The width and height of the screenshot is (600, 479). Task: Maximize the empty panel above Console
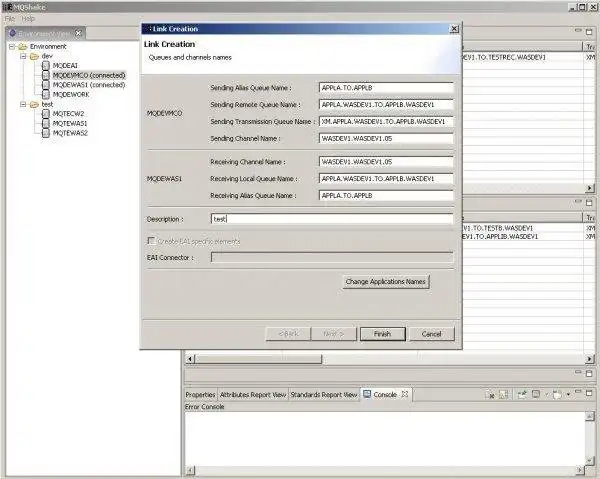589,373
